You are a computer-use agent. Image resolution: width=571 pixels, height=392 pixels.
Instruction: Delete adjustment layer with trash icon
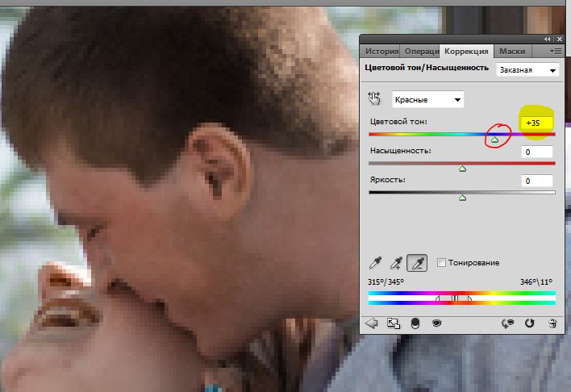[552, 323]
